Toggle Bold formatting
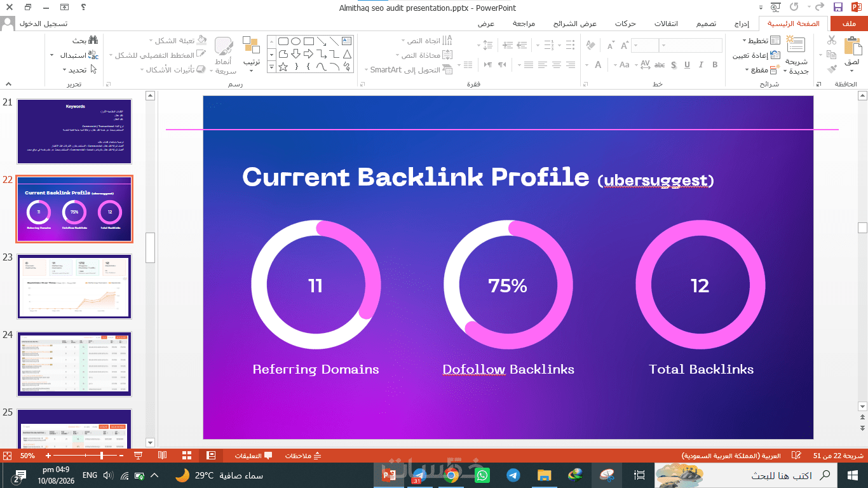This screenshot has height=488, width=868. pos(715,65)
